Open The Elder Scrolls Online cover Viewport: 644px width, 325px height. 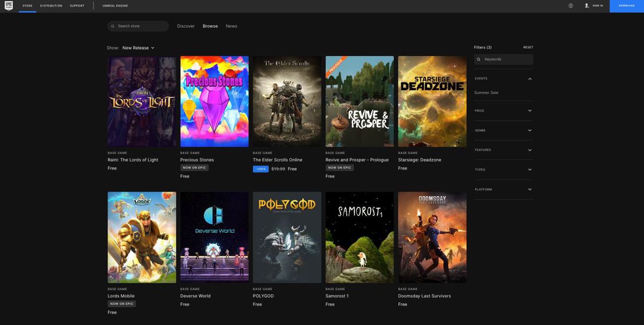coord(287,101)
